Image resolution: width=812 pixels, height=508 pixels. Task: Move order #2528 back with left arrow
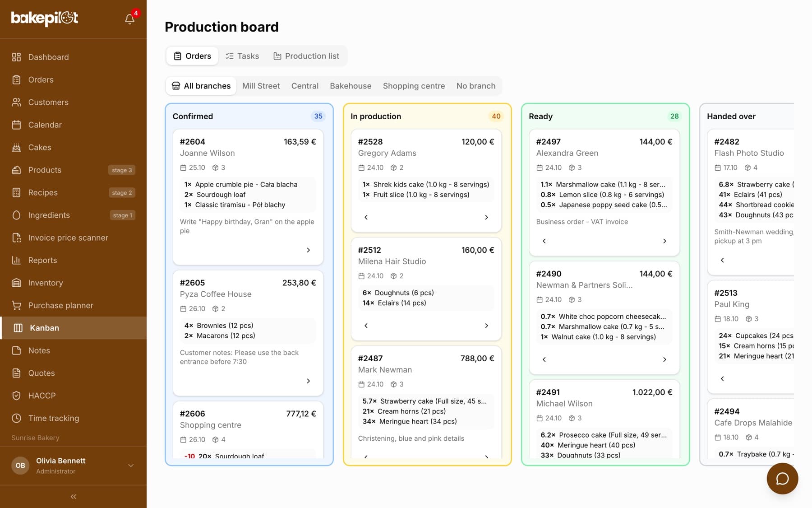[x=366, y=217]
